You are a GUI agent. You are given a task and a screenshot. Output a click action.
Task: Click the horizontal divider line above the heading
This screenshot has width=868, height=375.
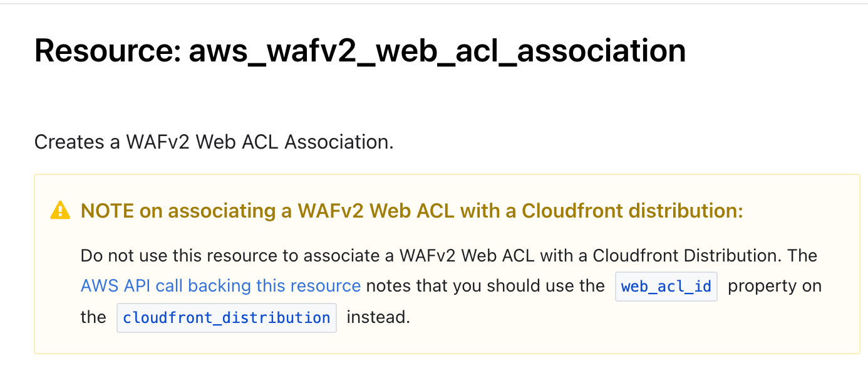434,4
